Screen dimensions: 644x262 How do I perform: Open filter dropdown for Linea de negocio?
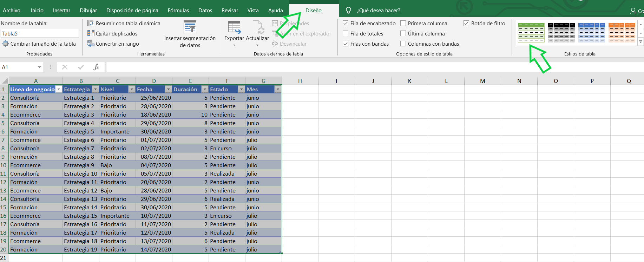pyautogui.click(x=59, y=90)
